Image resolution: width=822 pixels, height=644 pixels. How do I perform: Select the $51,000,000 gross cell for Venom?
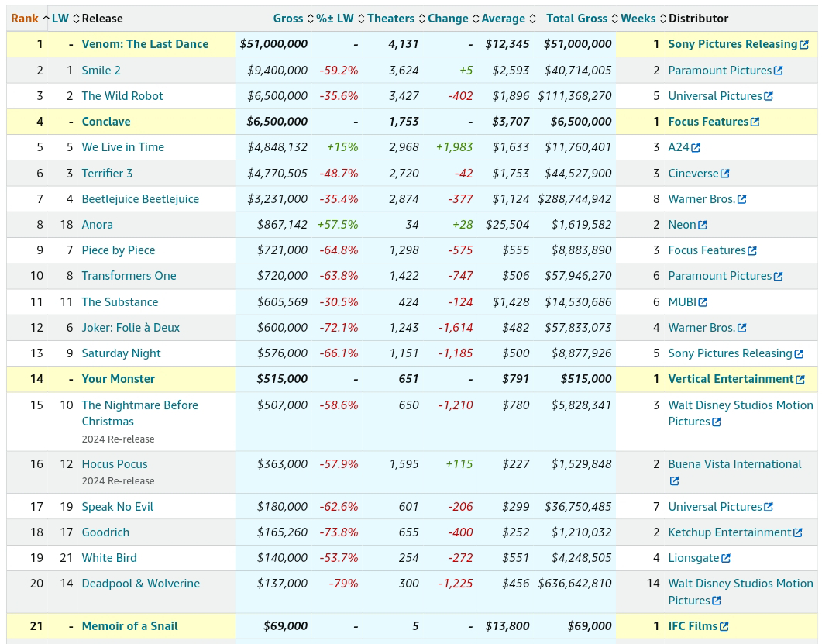(x=273, y=44)
